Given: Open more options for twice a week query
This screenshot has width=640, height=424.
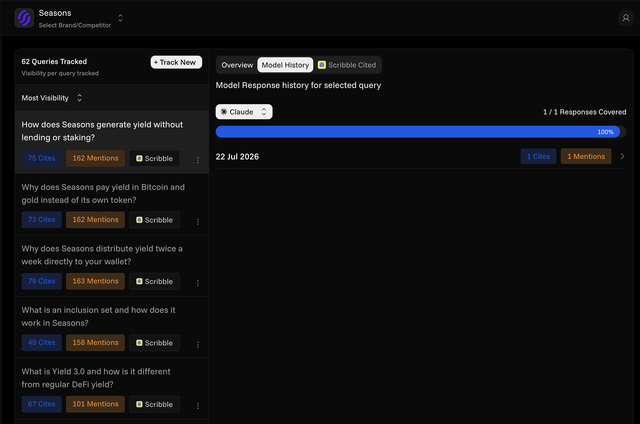Looking at the screenshot, I should [198, 283].
